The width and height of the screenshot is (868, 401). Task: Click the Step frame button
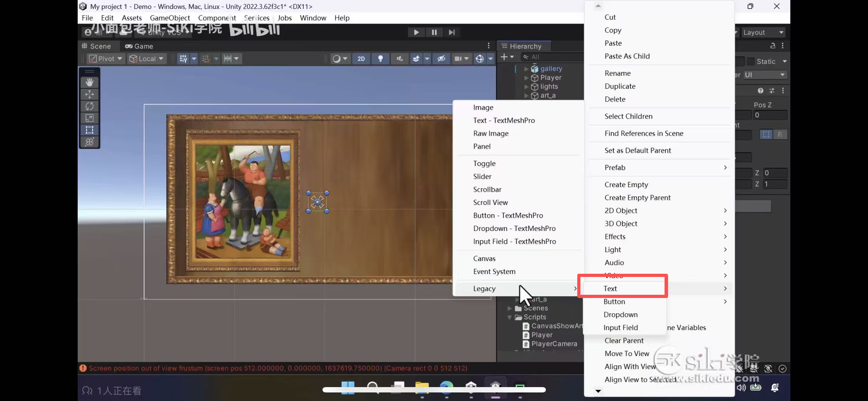pyautogui.click(x=452, y=32)
